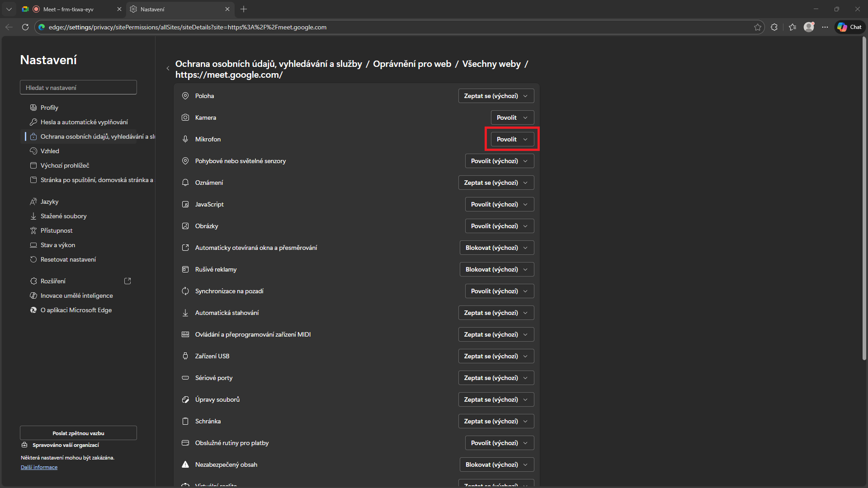Open the Favorites list icon
This screenshot has width=868, height=488.
[793, 27]
